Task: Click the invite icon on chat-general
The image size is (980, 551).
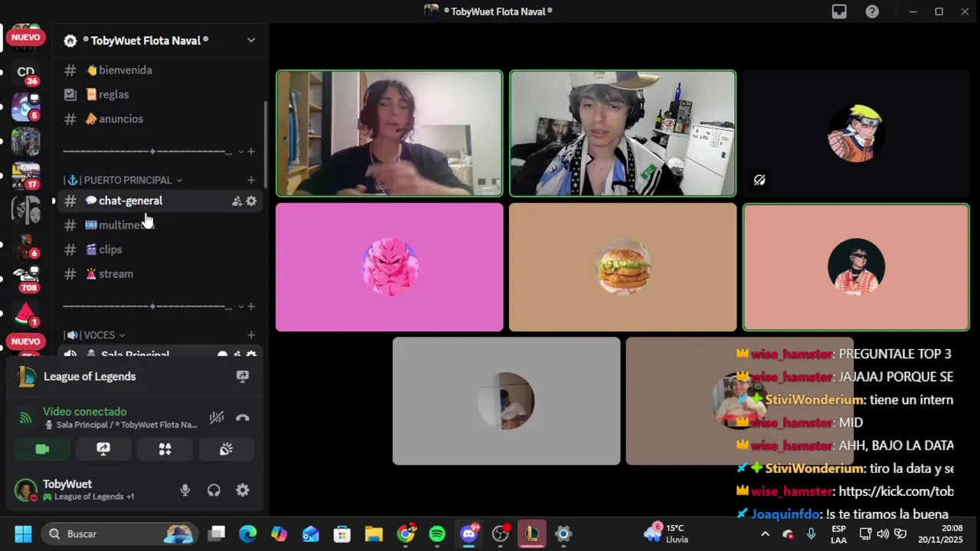Action: [237, 201]
